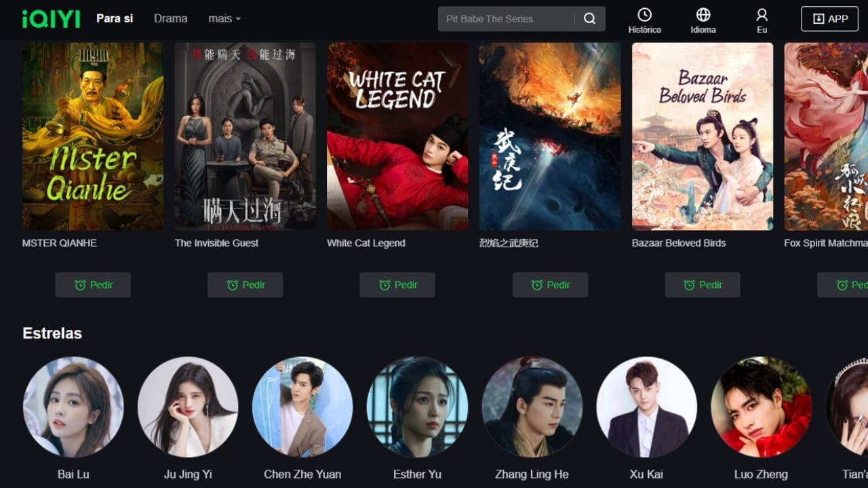Viewport: 868px width, 488px height.
Task: Expand the mais dropdown menu
Action: 224,19
